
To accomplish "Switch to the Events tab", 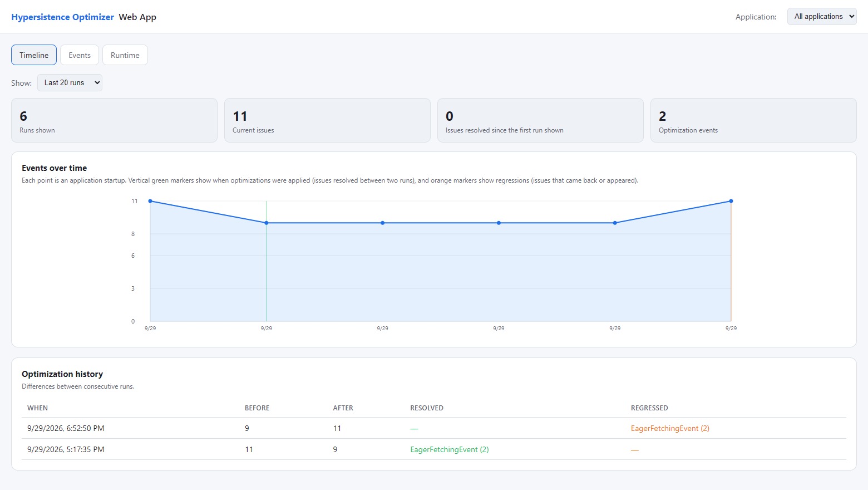I will point(80,55).
